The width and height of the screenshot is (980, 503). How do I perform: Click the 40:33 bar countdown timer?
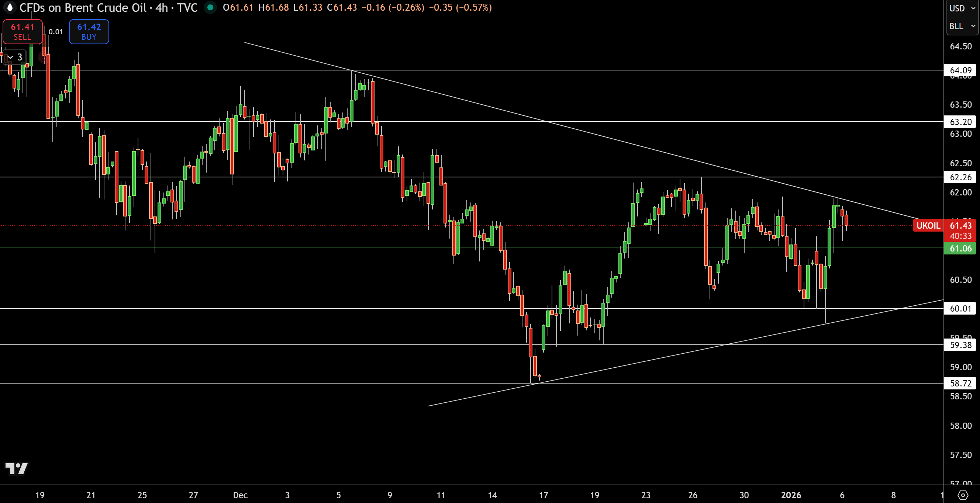(x=960, y=236)
